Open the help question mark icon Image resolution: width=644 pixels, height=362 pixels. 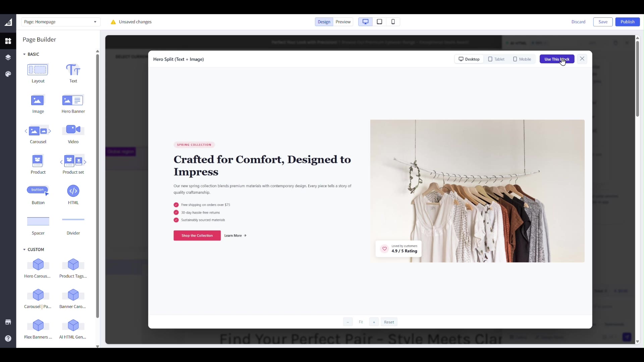click(8, 339)
